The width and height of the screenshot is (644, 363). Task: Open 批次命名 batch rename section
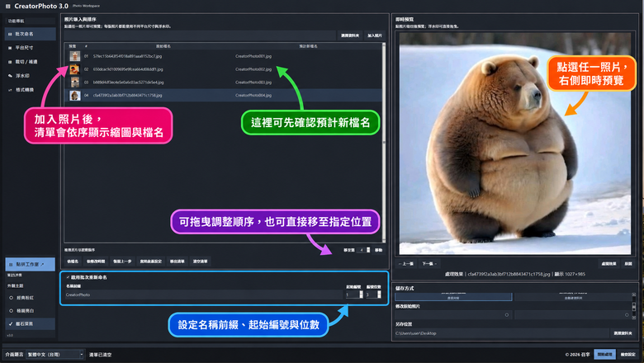(x=30, y=34)
